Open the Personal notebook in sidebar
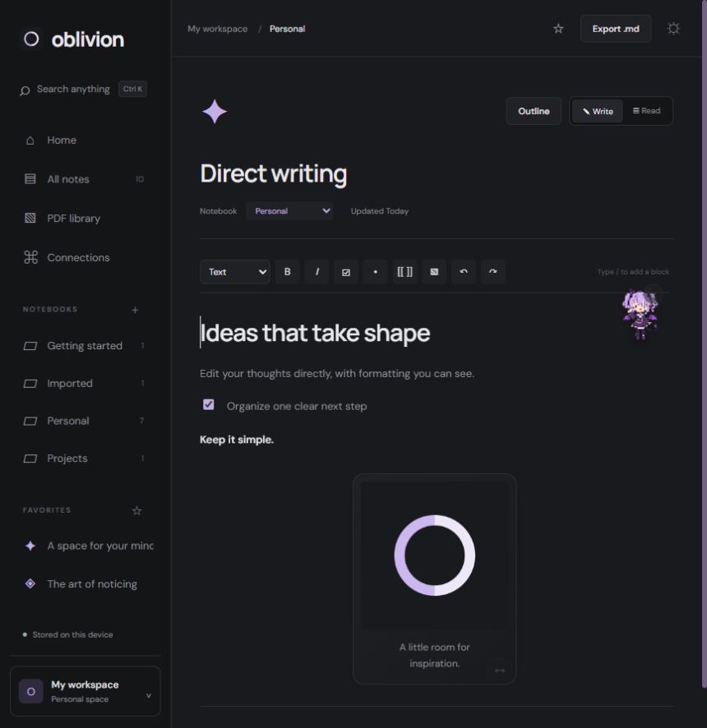This screenshot has height=728, width=707. click(x=84, y=422)
